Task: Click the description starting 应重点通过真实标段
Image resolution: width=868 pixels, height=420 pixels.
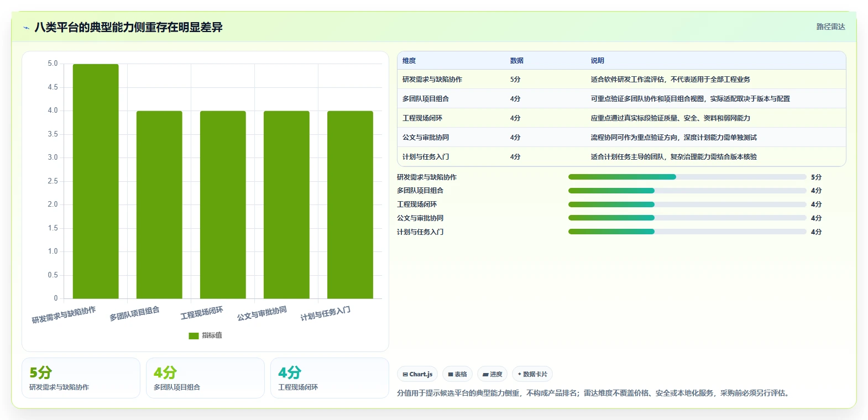Action: coord(671,118)
